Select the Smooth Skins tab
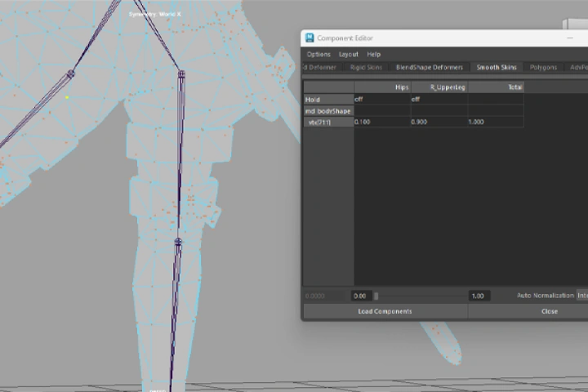The width and height of the screenshot is (588, 392). coord(497,68)
